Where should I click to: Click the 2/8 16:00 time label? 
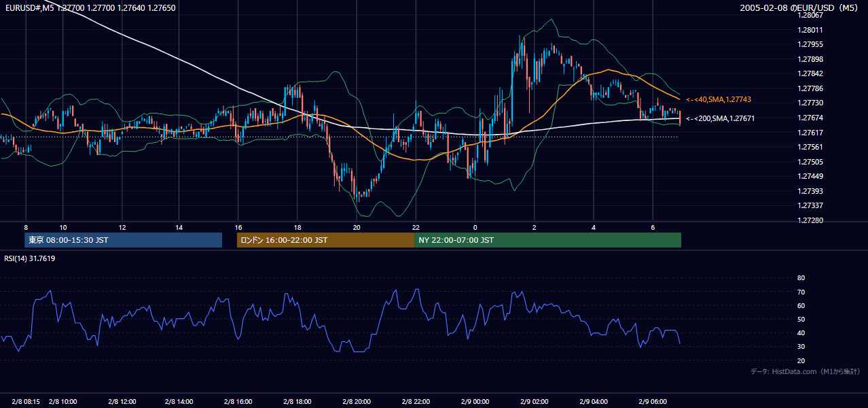(238, 401)
